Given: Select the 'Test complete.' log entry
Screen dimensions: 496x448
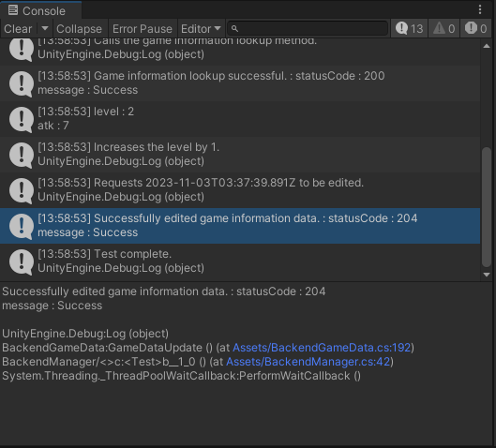Looking at the screenshot, I should coord(240,261).
